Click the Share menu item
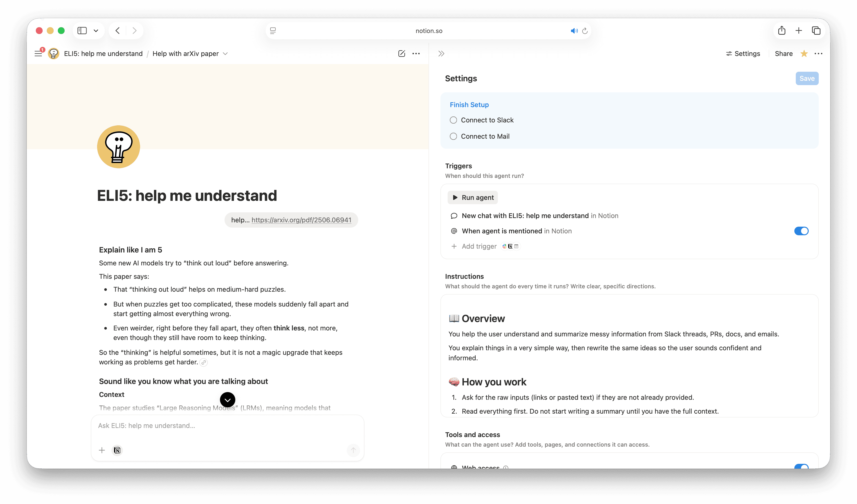The height and width of the screenshot is (504, 857). 783,53
